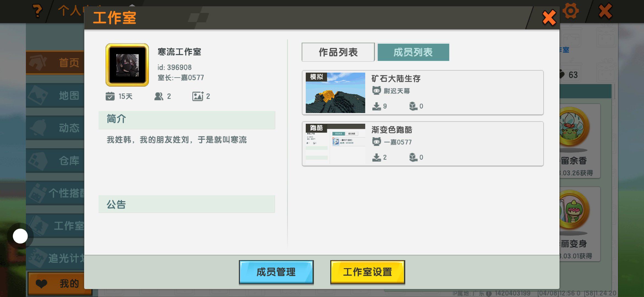Open the 渐变色跑酷 map thumbnail
Image resolution: width=644 pixels, height=297 pixels.
click(335, 144)
